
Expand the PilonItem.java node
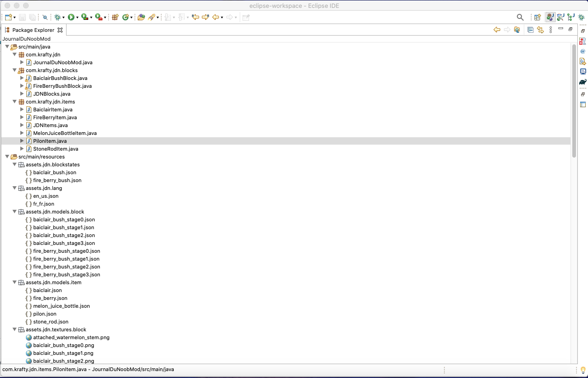click(22, 141)
